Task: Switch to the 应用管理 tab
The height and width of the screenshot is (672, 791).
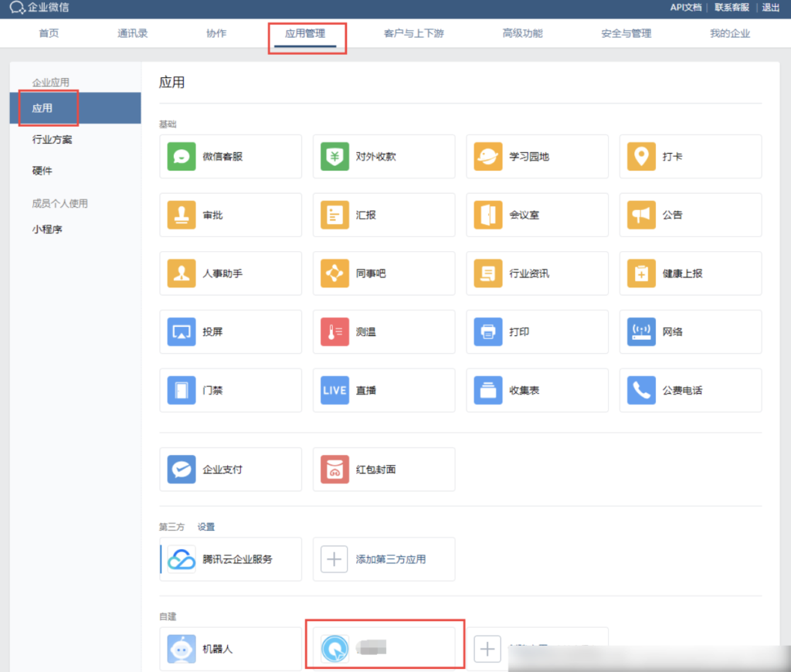Action: (x=307, y=33)
